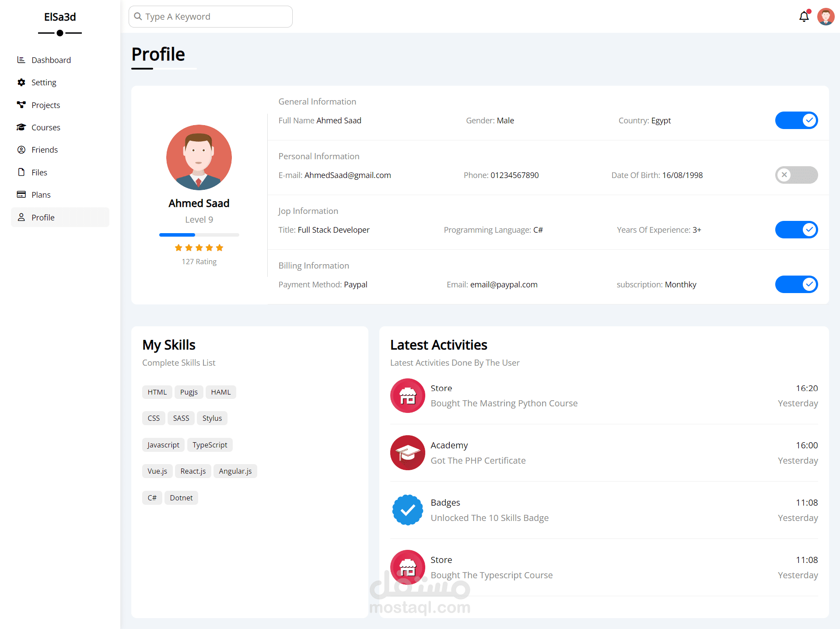Switch off the Jop Information toggle

click(796, 230)
